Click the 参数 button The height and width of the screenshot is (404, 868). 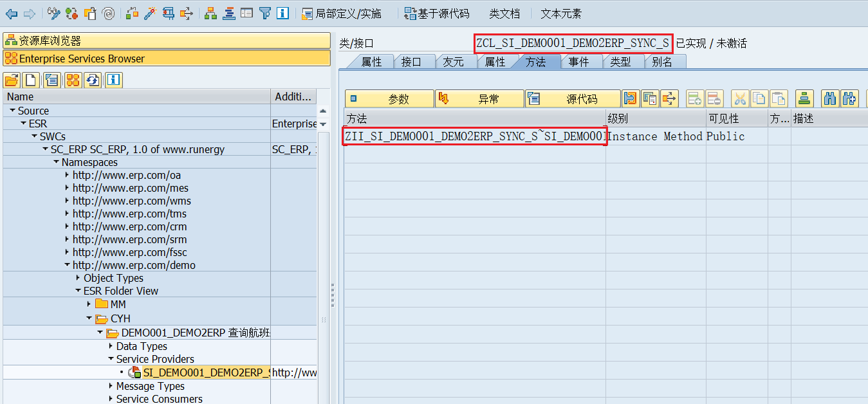(x=390, y=98)
